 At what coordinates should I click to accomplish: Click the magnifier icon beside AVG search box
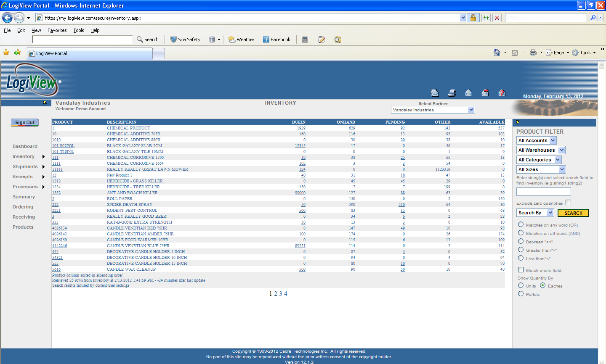[593, 18]
